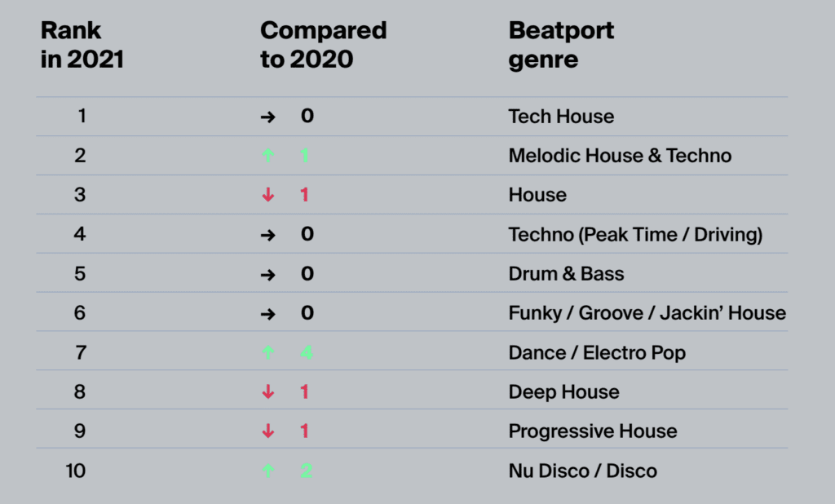Click rank number 10 in the rank column

76,471
